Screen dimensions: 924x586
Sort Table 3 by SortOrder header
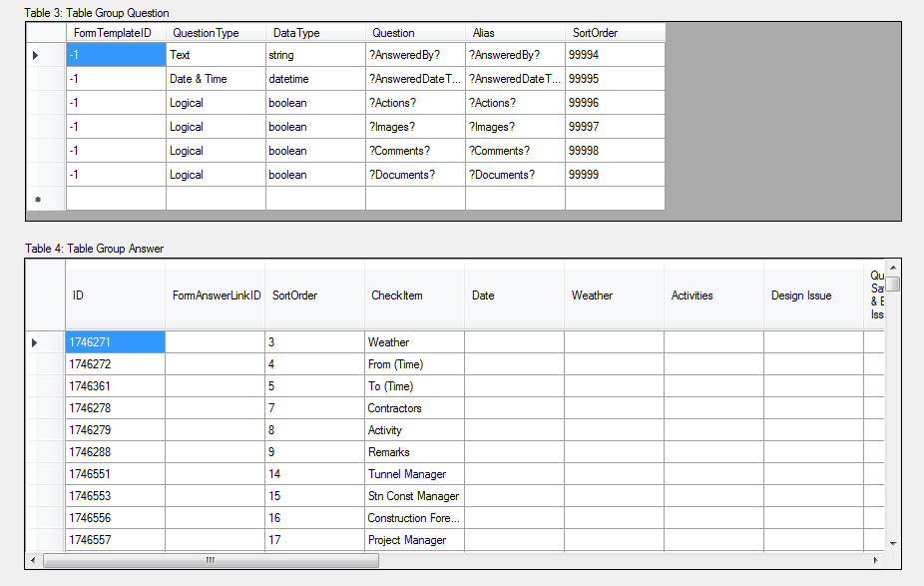(x=616, y=33)
